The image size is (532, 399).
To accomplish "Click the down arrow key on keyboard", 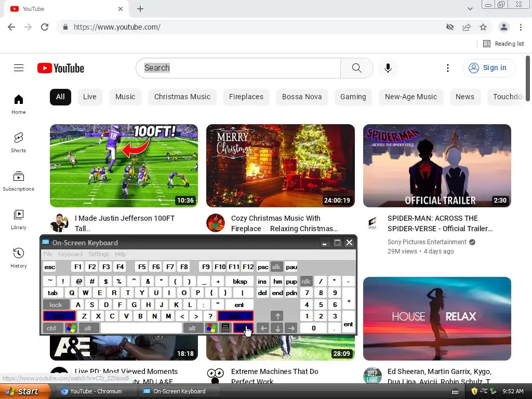I will coord(277,328).
